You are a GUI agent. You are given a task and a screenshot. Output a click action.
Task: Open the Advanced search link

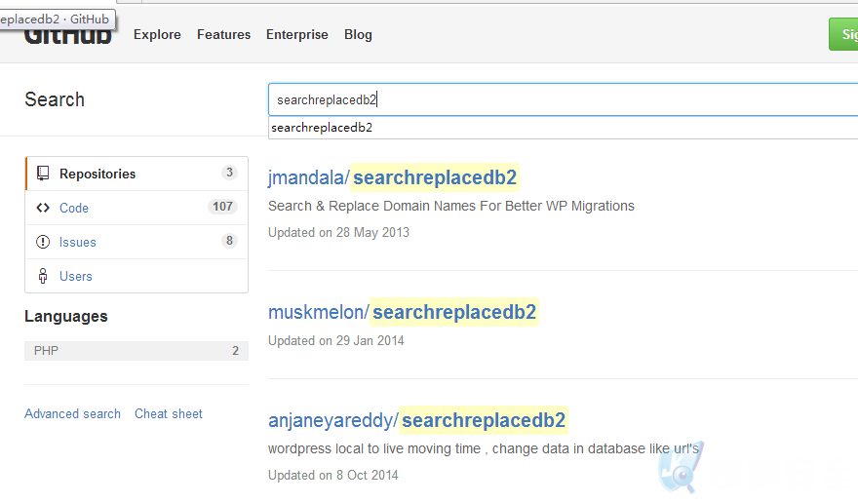pos(73,413)
